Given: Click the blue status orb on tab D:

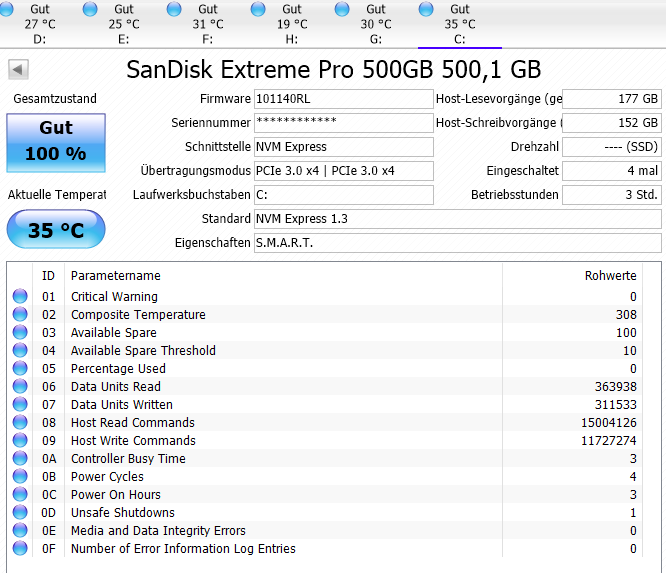Looking at the screenshot, I should click(x=6, y=8).
